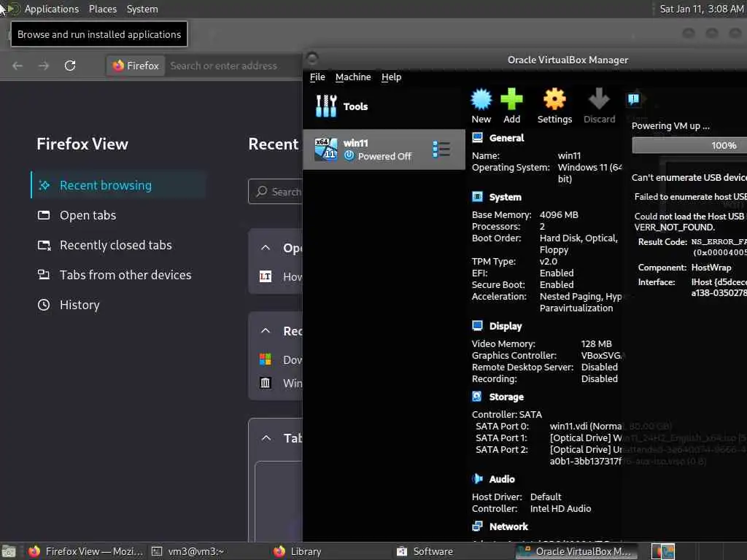Select the win11 virtual machine entry
747x560 pixels.
(x=384, y=149)
